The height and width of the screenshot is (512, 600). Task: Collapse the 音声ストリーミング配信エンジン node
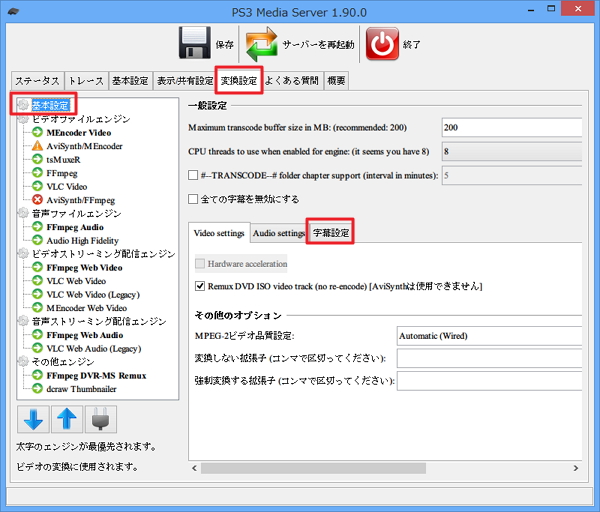[x=23, y=321]
